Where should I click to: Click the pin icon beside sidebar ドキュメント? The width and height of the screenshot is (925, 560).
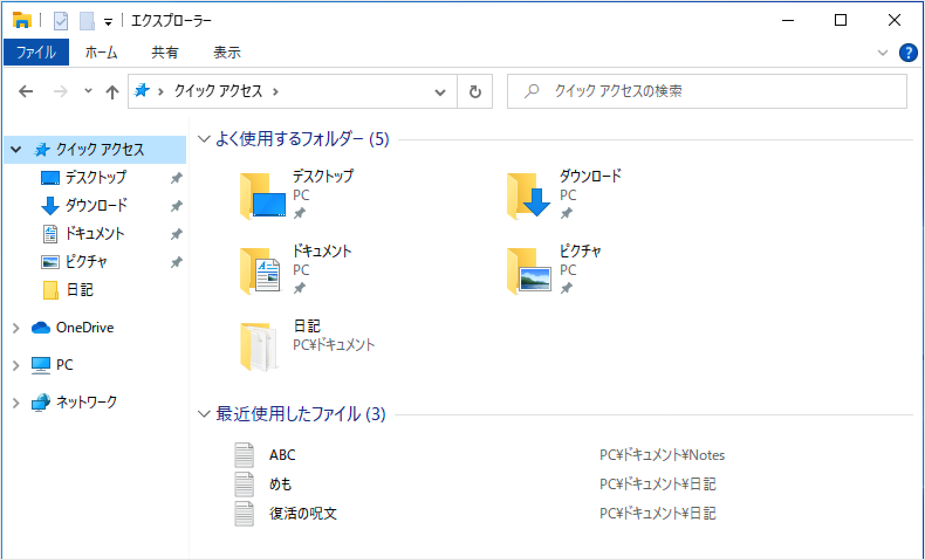pos(176,234)
